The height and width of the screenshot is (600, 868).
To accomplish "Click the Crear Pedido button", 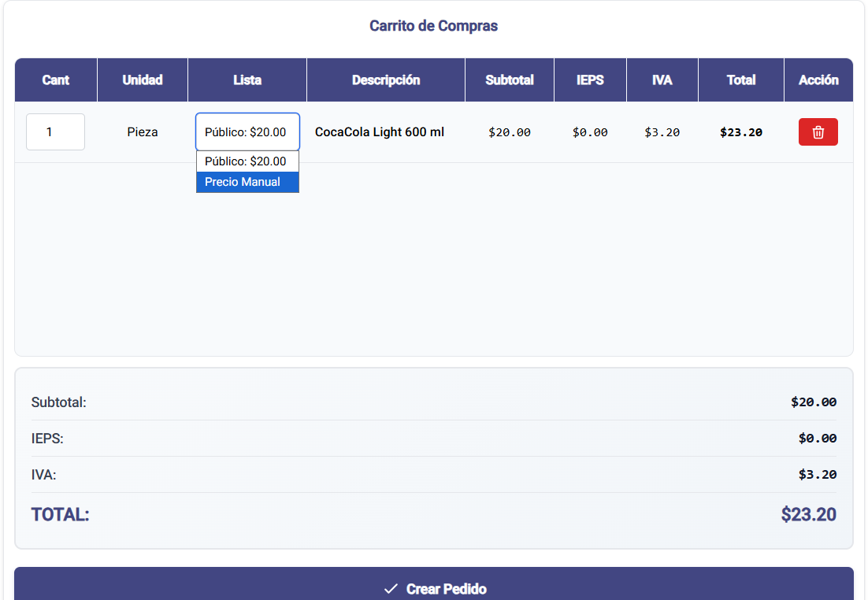I will (434, 584).
